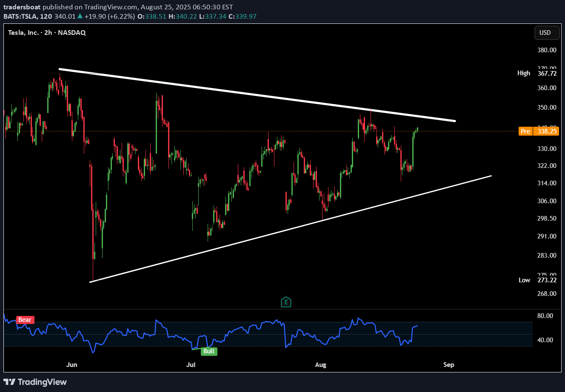Viewport: 565px width, 392px height.
Task: Click the 338.25 pre-market price label
Action: coord(546,131)
